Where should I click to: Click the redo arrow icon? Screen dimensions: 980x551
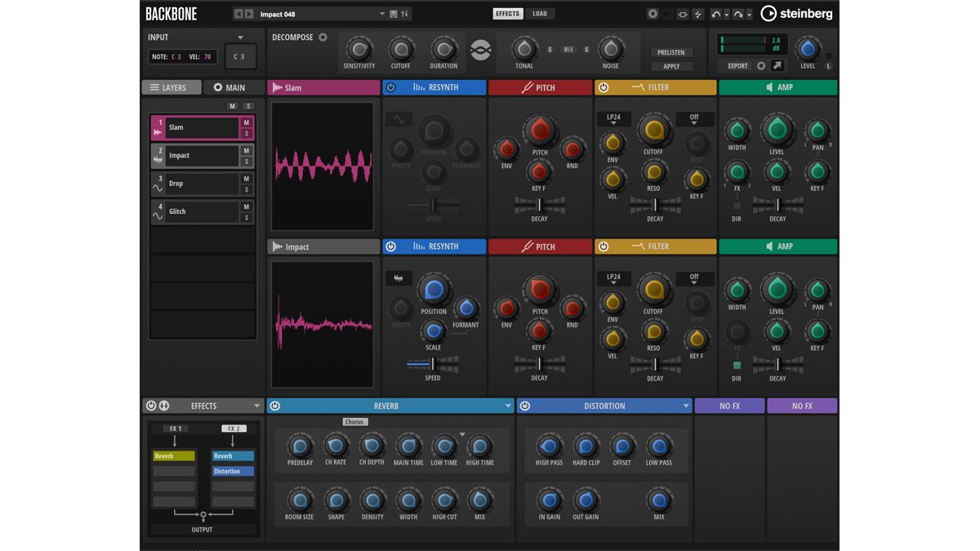point(738,13)
